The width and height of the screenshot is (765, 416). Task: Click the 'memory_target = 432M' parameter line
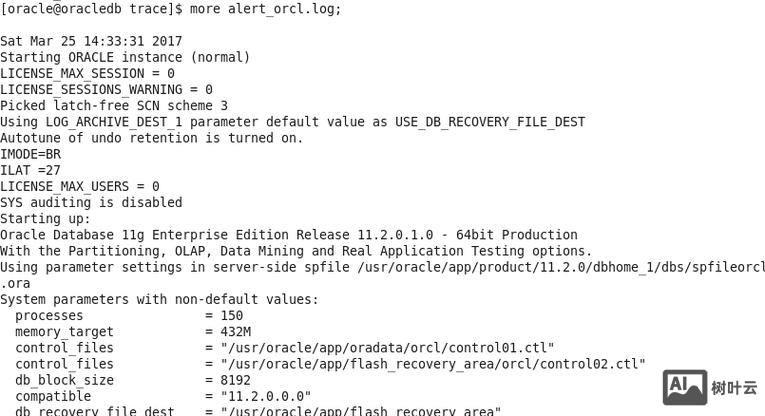(x=132, y=332)
